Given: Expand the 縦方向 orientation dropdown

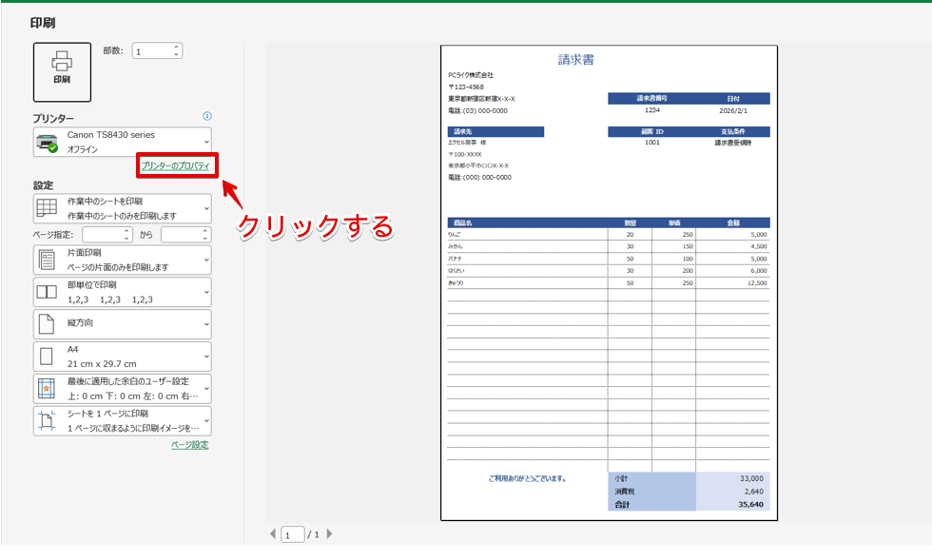Looking at the screenshot, I should tap(123, 323).
